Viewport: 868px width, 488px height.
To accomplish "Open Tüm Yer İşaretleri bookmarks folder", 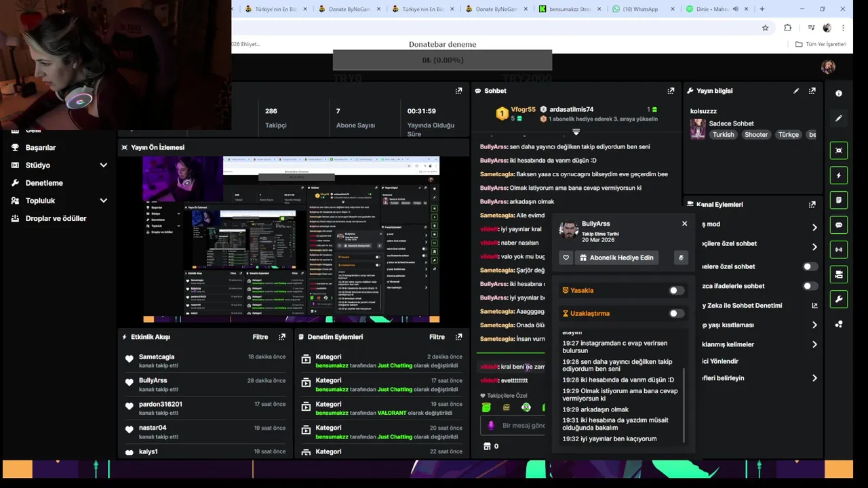I will click(x=821, y=44).
